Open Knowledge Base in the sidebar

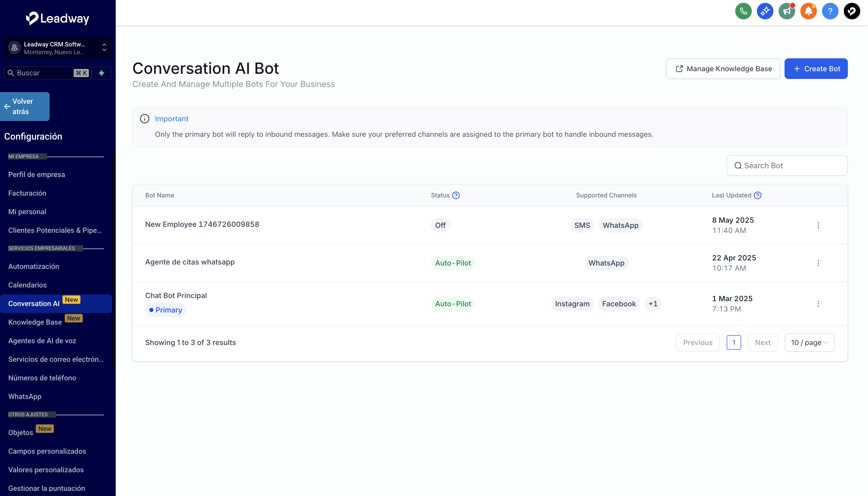pos(35,322)
